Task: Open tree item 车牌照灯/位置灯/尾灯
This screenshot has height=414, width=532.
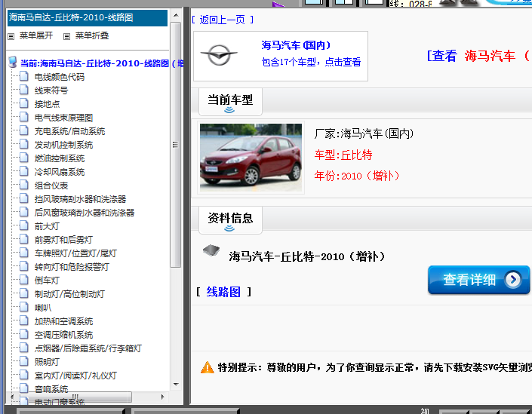Action: 75,253
